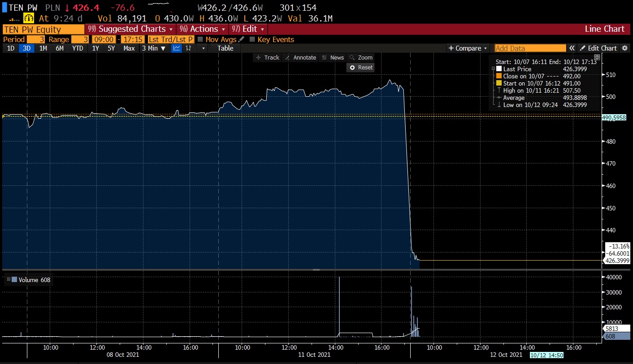Viewport: 633px width, 364px height.
Task: Click the Add Data input field
Action: (530, 48)
